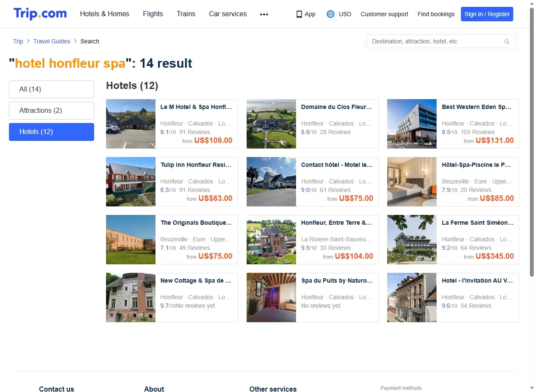This screenshot has width=535, height=392.
Task: Open the Flights menu
Action: [x=153, y=14]
